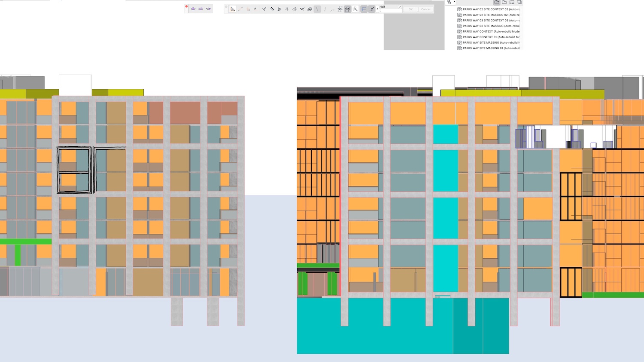Select the parallel lines constraint tool
Viewport: 644px width, 362px height.
(x=272, y=9)
